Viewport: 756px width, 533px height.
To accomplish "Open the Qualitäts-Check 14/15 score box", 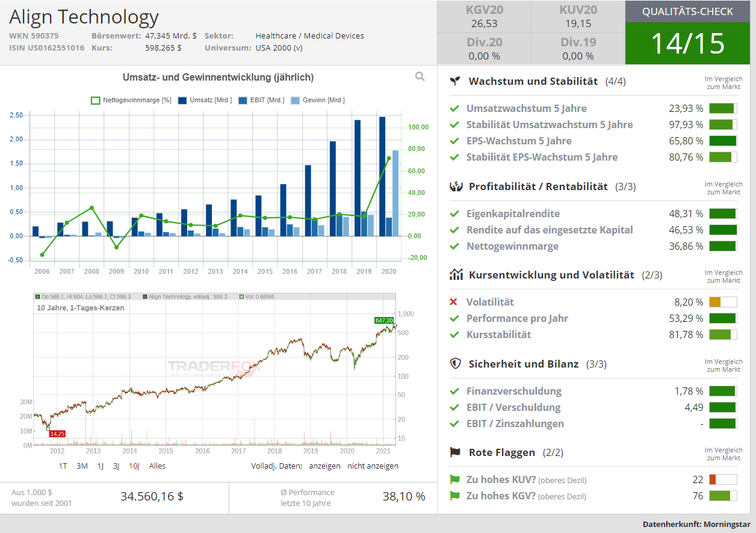I will (688, 32).
